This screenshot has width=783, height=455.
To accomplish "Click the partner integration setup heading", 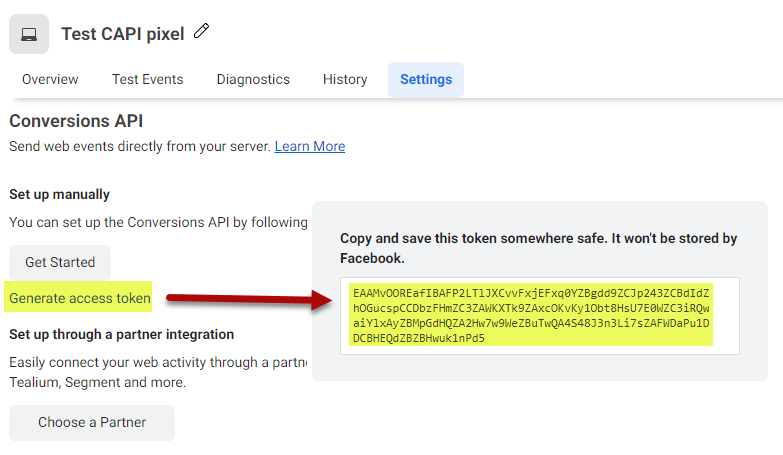I will [121, 334].
